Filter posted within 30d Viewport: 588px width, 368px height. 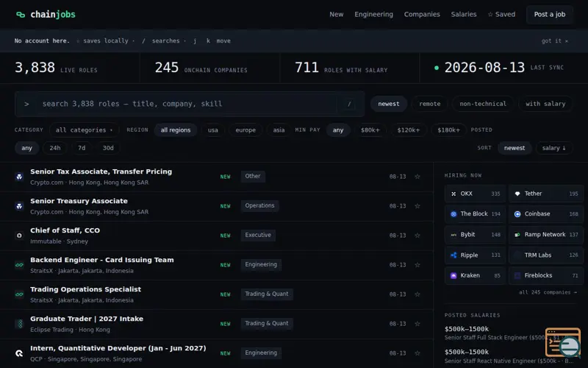108,148
